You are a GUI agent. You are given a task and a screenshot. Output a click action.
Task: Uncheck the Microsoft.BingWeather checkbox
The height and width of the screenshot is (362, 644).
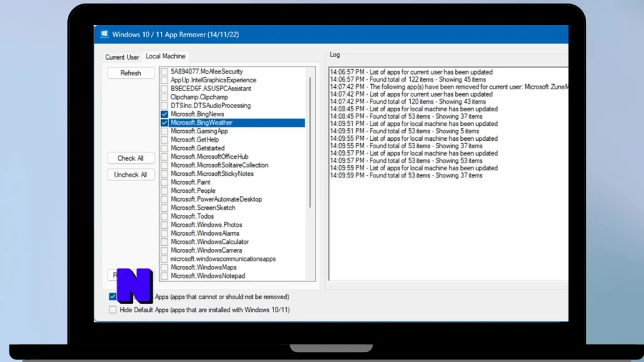[x=164, y=123]
